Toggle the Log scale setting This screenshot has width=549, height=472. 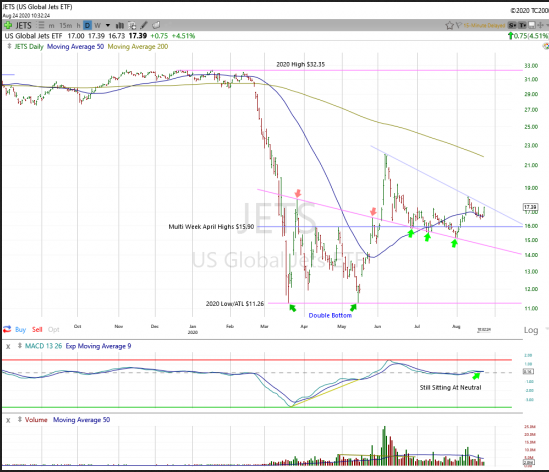point(531,330)
